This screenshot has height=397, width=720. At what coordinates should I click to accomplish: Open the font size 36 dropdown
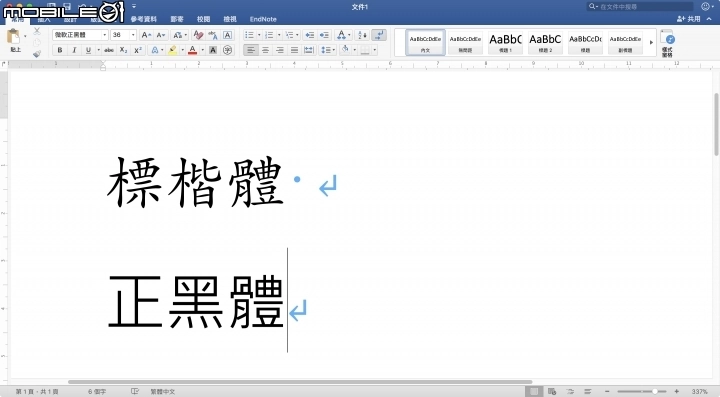click(x=133, y=35)
